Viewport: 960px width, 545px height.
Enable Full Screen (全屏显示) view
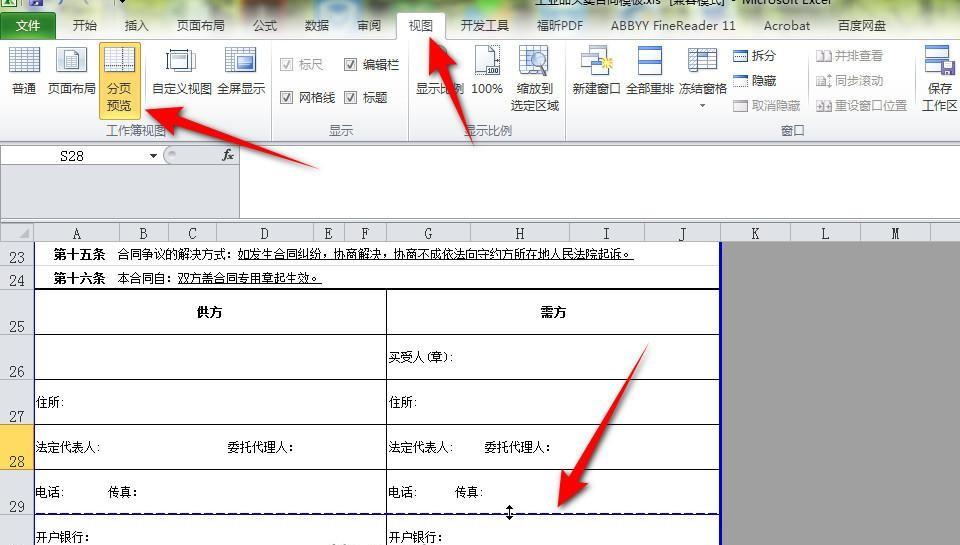241,70
